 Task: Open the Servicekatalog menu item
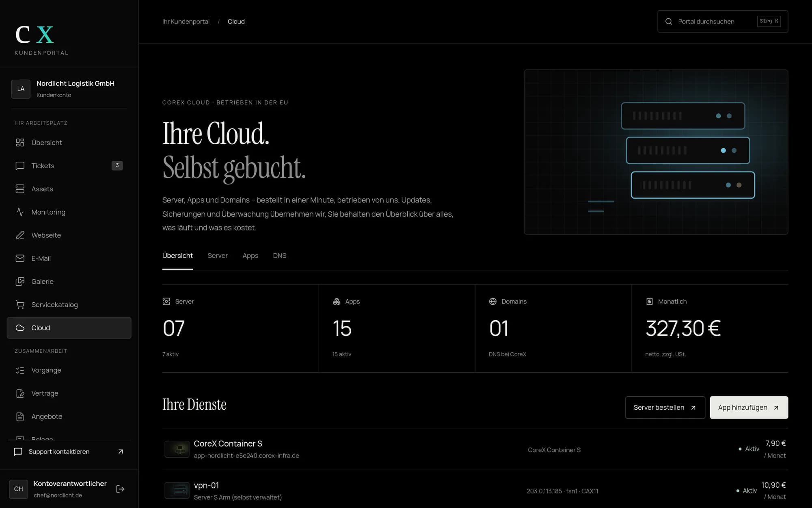click(69, 305)
